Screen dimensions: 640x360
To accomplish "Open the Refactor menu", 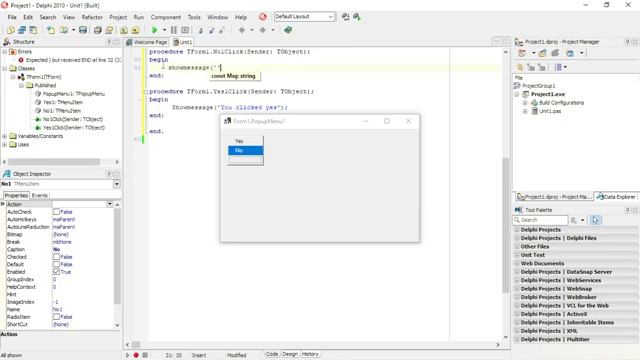I will (x=92, y=17).
